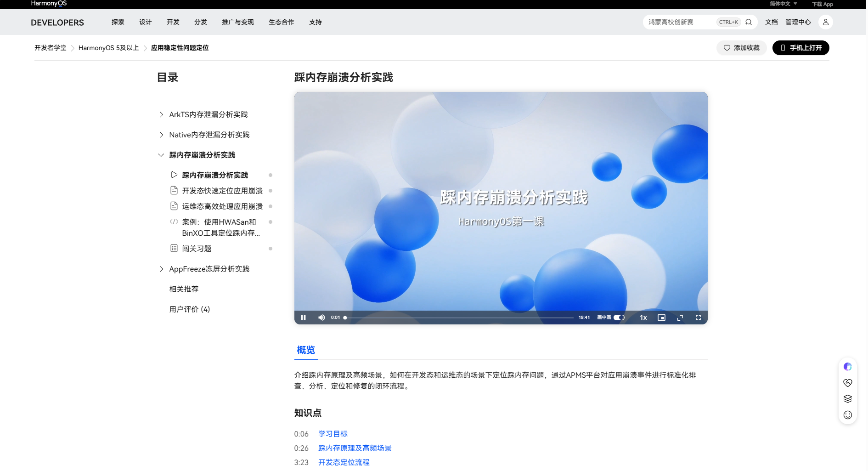This screenshot has width=868, height=471.
Task: Click the heart icon in 添加收藏
Action: coord(727,48)
